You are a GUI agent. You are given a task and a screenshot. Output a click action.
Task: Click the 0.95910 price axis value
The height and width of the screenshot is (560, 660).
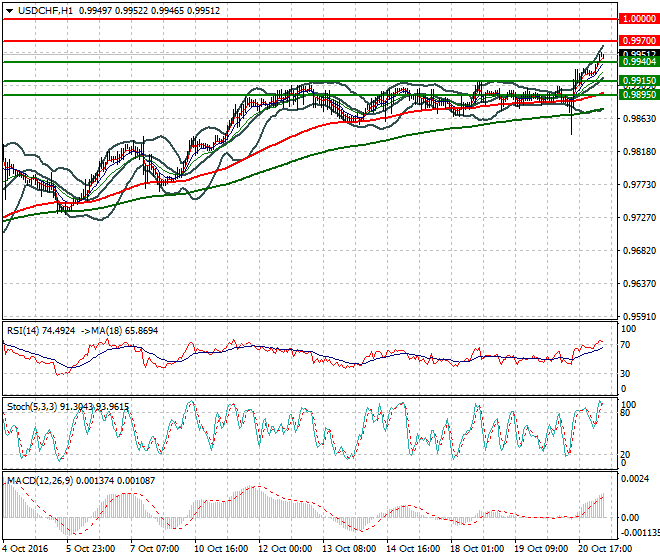click(x=639, y=317)
